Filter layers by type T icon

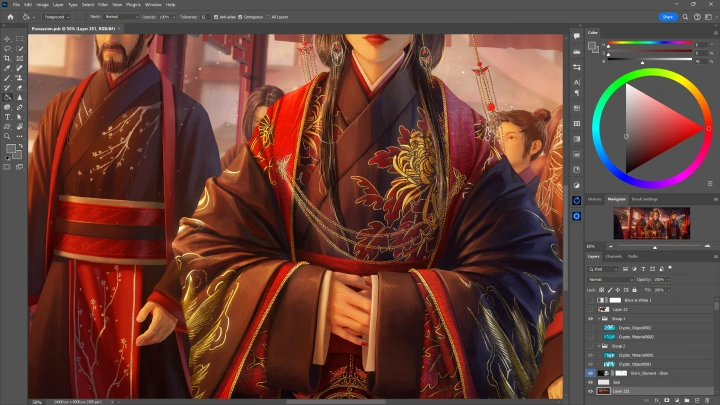(643, 269)
